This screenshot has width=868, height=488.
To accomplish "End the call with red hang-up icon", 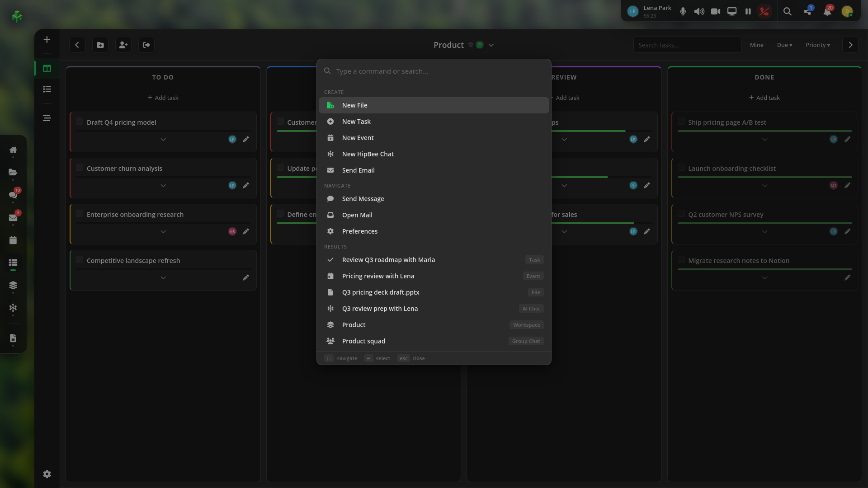I will (764, 11).
